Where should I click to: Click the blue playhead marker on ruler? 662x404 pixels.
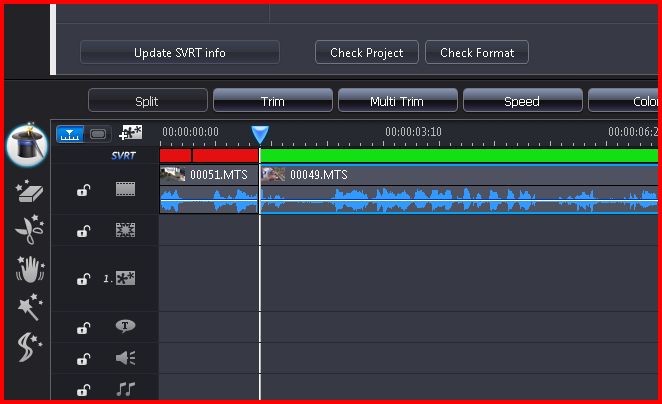point(260,134)
